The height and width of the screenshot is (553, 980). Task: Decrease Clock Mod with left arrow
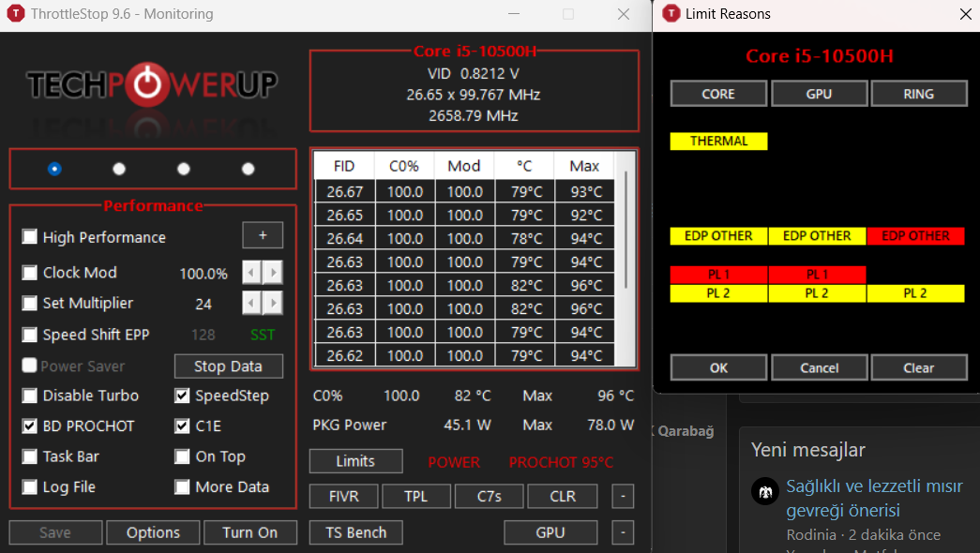pyautogui.click(x=252, y=273)
